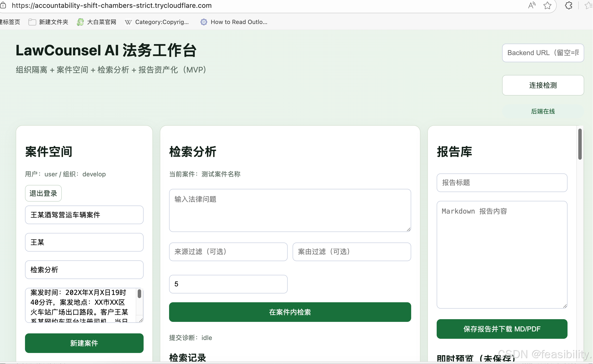Image resolution: width=593 pixels, height=364 pixels.
Task: Click 保存报告并下载 MD/PDF button
Action: click(x=502, y=329)
